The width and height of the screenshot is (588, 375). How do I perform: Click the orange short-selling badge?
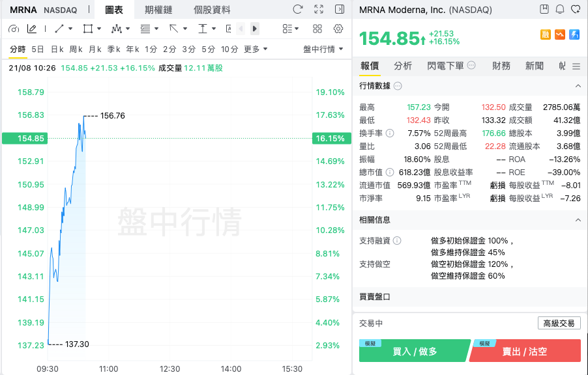tap(560, 35)
